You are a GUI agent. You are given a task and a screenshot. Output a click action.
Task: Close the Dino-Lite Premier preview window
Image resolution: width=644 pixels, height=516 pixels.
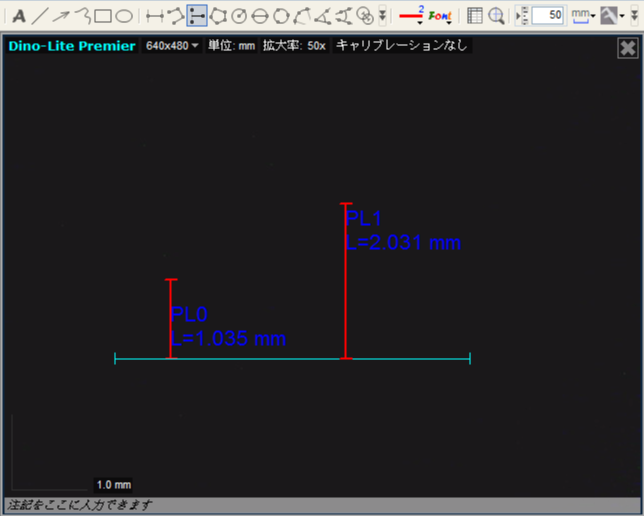[x=628, y=48]
